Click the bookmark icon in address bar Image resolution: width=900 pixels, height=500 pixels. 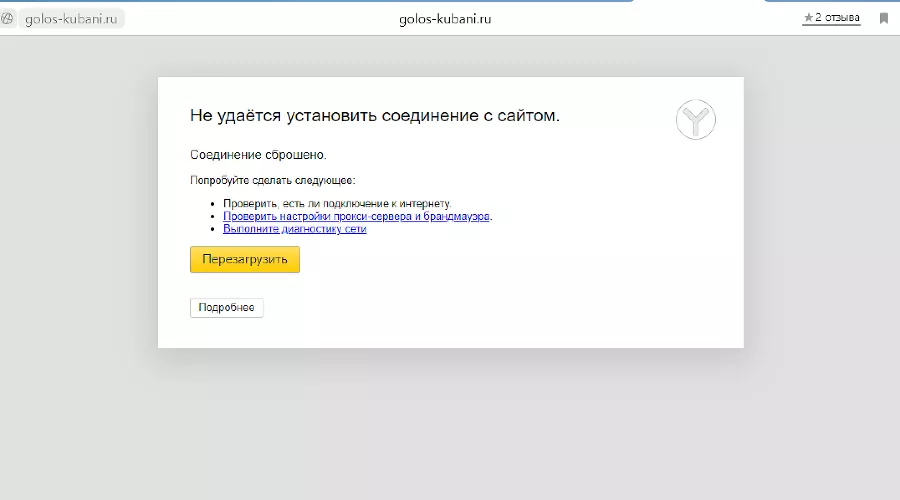click(884, 18)
